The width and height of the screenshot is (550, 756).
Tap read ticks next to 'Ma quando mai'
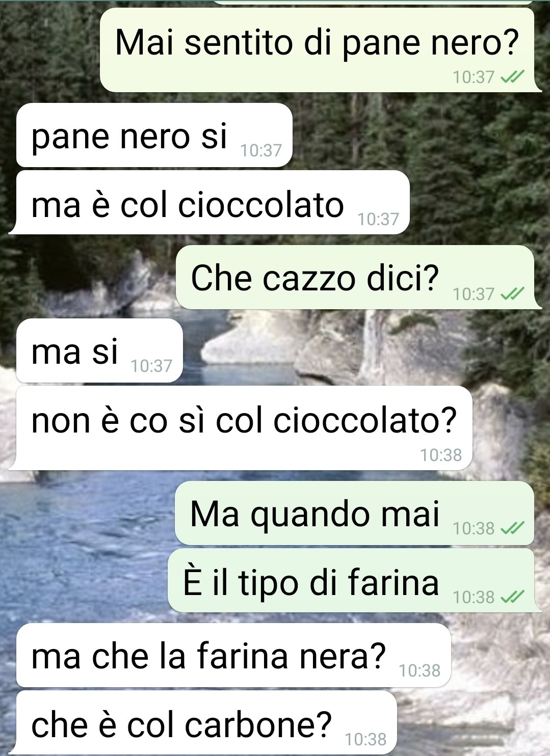click(512, 529)
